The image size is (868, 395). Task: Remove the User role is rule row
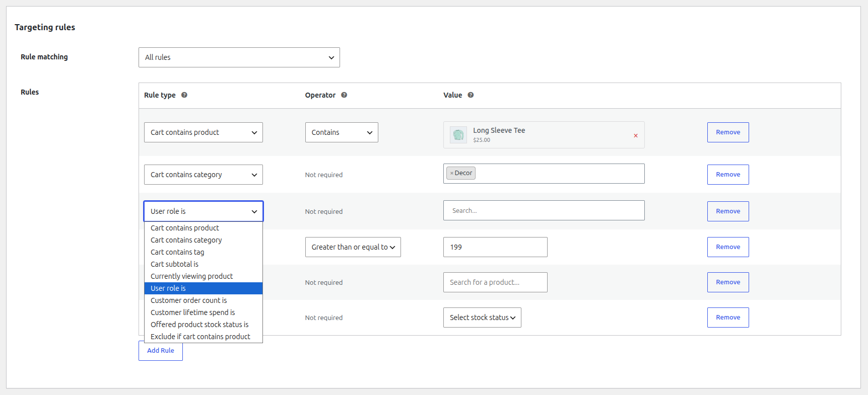tap(728, 211)
